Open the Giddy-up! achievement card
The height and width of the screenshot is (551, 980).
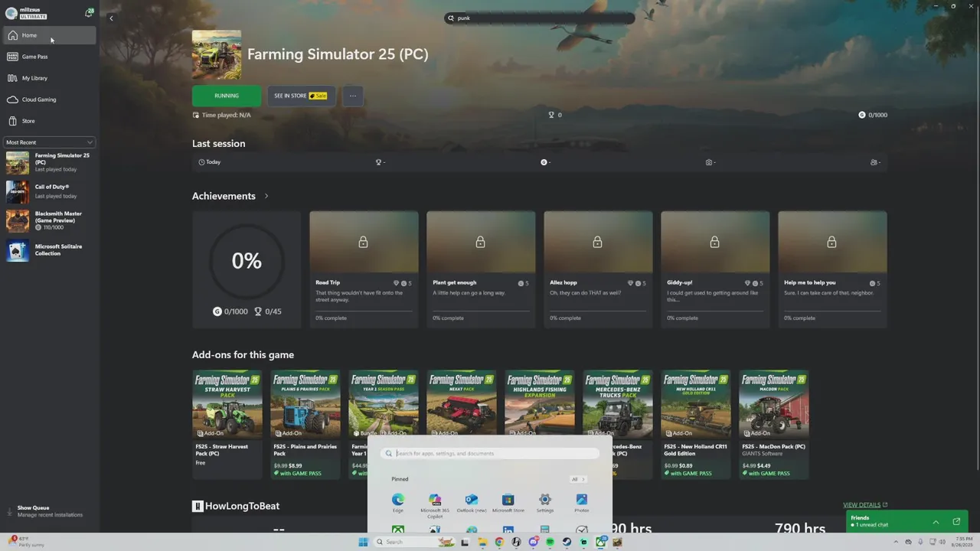tap(715, 269)
